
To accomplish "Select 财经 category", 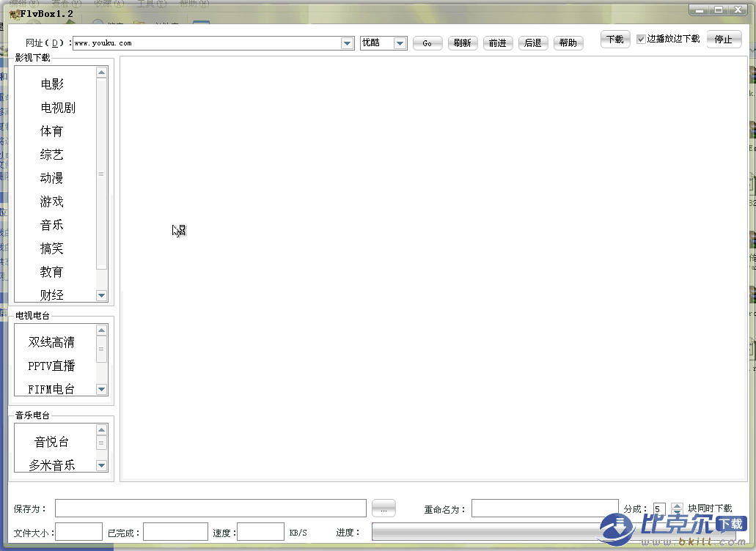I will tap(51, 295).
